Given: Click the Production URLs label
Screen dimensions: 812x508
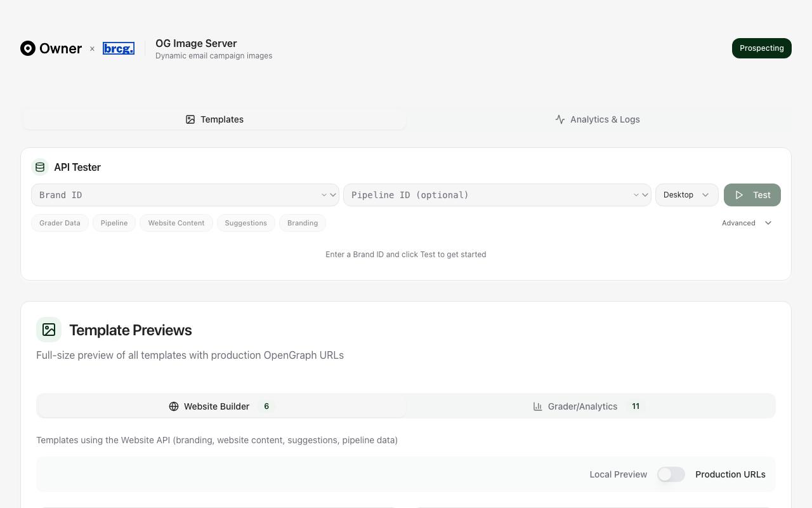Looking at the screenshot, I should click(730, 474).
